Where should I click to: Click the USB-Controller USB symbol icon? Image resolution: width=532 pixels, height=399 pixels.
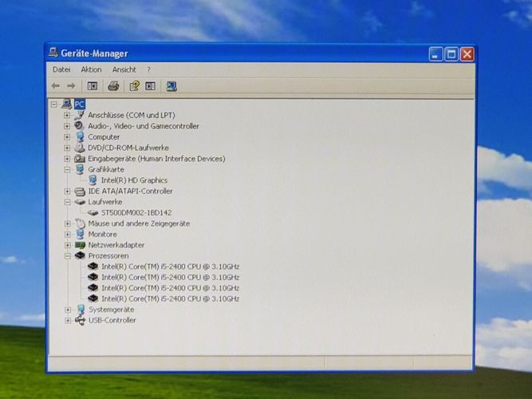[x=81, y=320]
